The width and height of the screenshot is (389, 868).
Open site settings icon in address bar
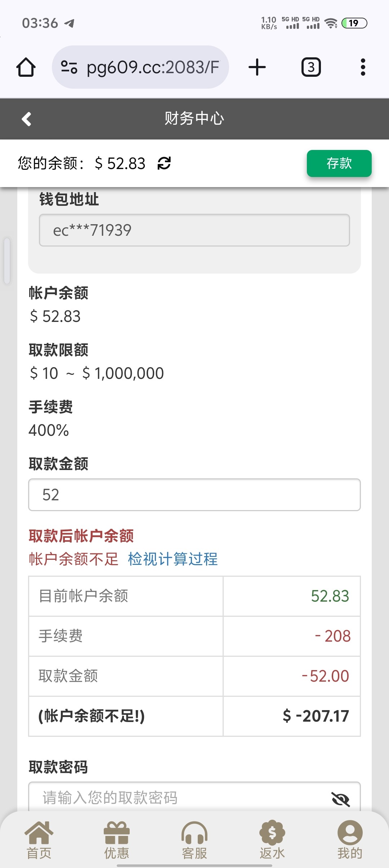pyautogui.click(x=69, y=67)
